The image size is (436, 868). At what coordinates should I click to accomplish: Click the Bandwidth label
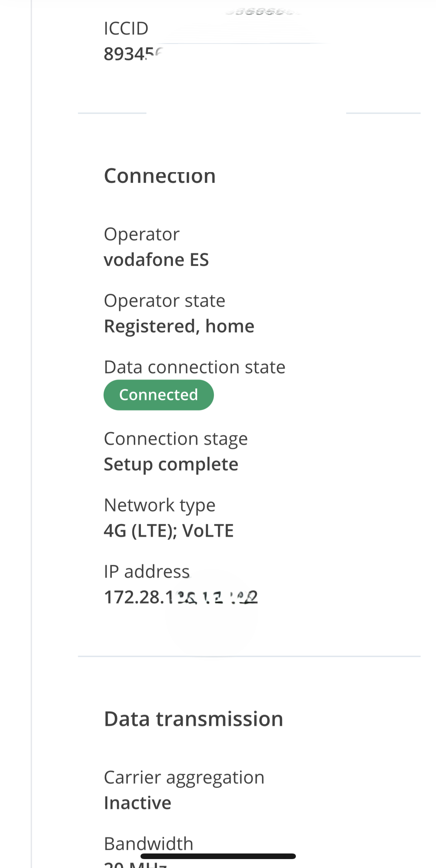click(148, 843)
